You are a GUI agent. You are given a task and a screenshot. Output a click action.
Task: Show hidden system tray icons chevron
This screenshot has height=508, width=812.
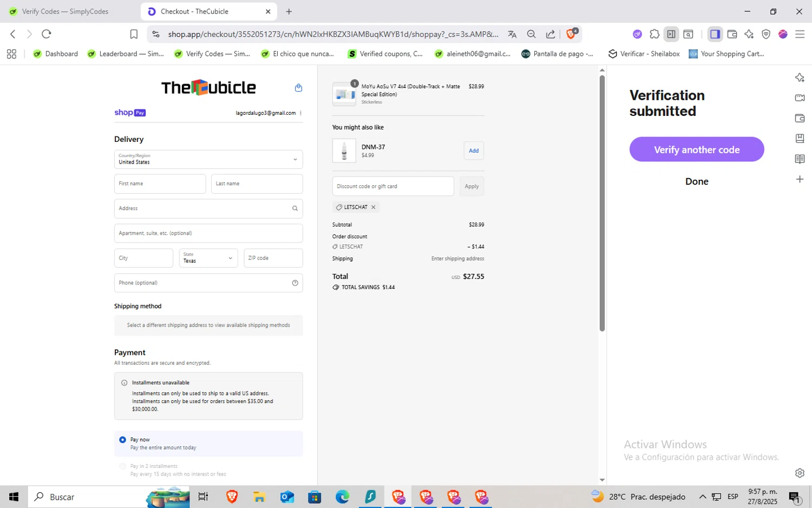click(x=703, y=497)
